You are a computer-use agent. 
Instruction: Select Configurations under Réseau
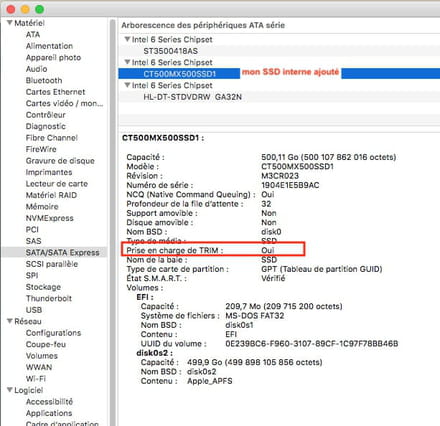click(53, 333)
